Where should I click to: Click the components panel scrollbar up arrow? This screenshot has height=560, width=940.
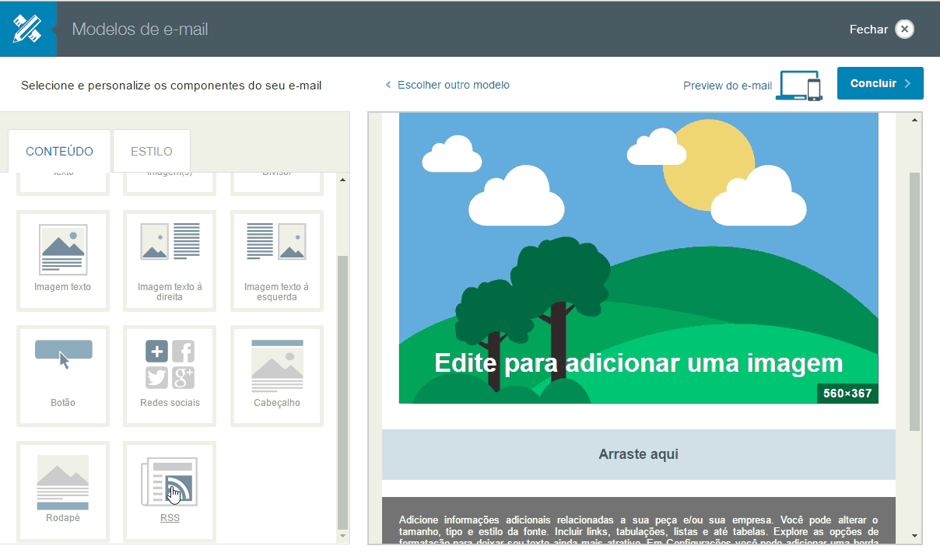point(342,180)
